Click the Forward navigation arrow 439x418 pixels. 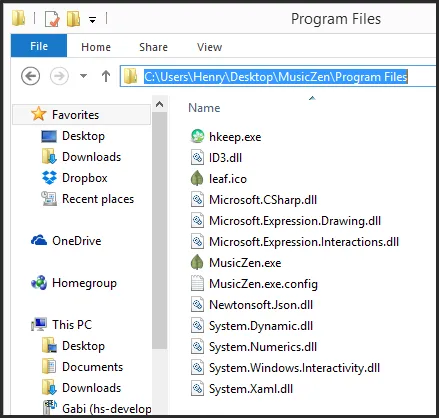click(x=59, y=76)
